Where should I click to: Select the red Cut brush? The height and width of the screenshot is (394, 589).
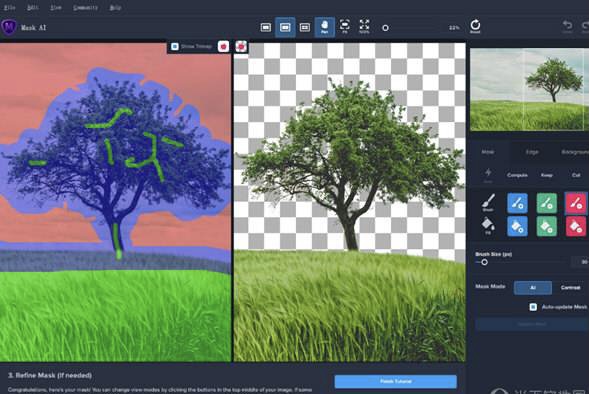pos(575,203)
